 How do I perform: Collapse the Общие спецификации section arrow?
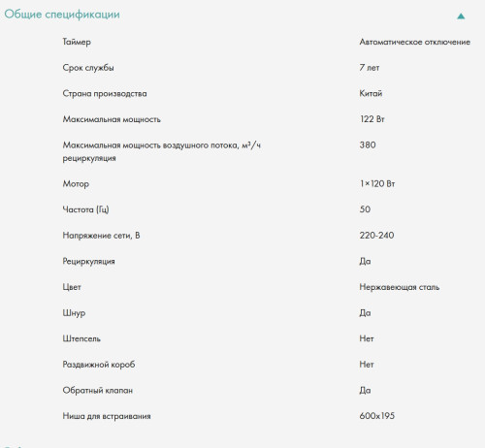(461, 16)
